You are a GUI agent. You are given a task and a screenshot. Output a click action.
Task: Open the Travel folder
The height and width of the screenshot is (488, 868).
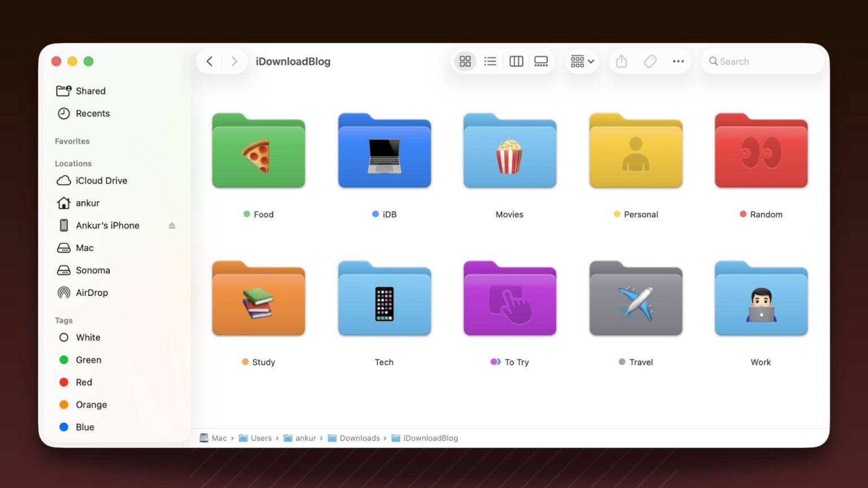click(x=635, y=298)
